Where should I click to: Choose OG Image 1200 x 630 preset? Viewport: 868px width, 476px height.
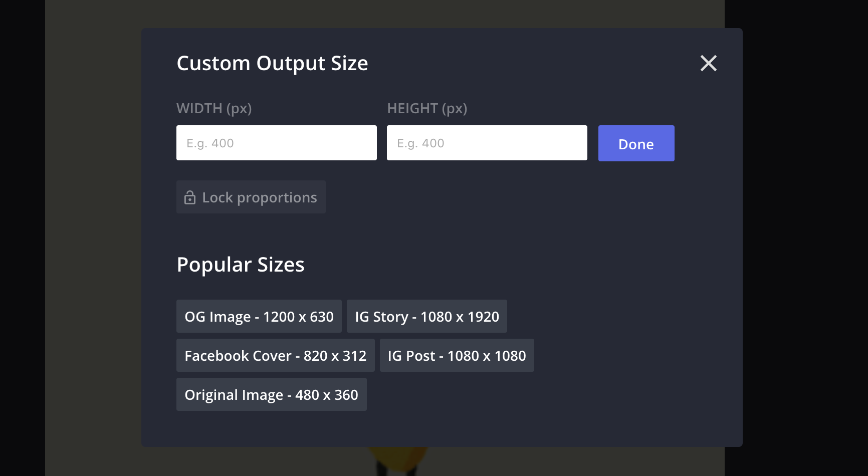tap(259, 316)
